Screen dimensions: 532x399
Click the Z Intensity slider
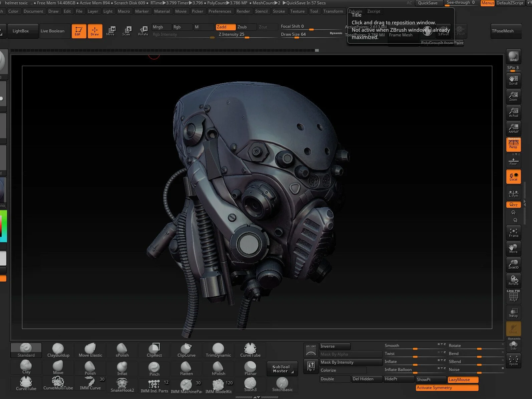247,35
